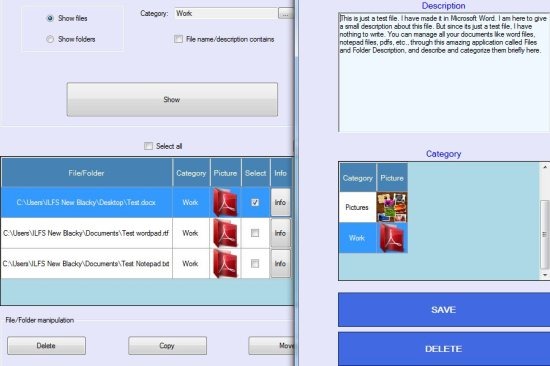Enable File name/description contains checkbox
This screenshot has width=550, height=366.
178,39
